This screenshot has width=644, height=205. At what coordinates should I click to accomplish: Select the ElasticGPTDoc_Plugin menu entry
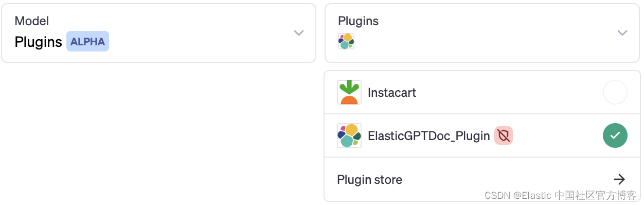(x=482, y=136)
